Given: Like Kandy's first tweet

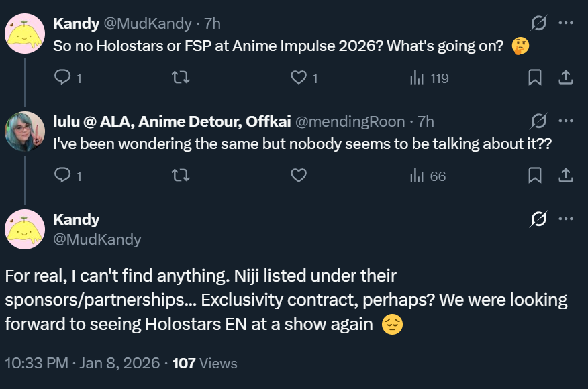Looking at the screenshot, I should click(x=299, y=78).
